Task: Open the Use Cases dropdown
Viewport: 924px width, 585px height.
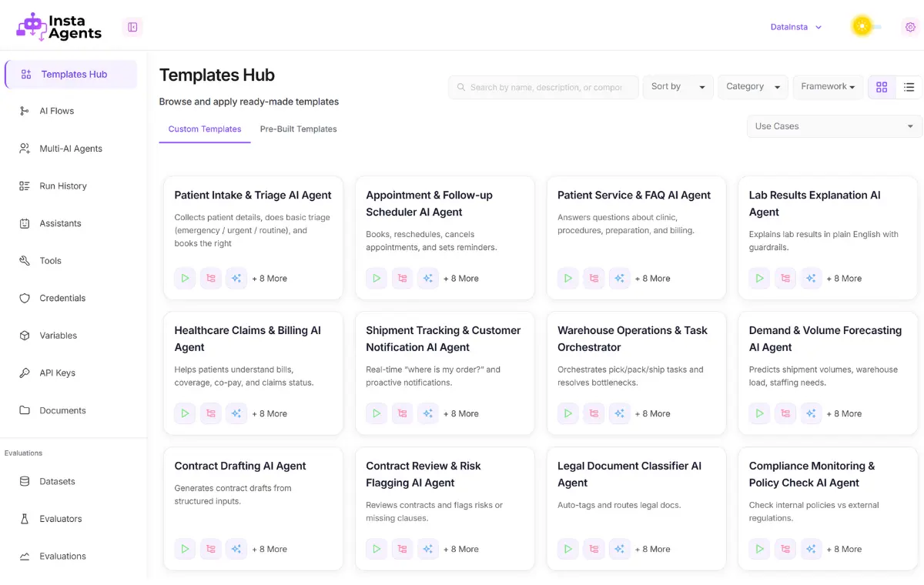Action: click(x=834, y=126)
